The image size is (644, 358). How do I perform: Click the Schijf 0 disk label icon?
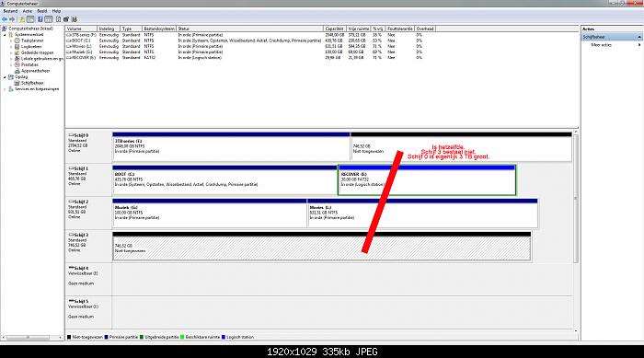click(x=71, y=135)
